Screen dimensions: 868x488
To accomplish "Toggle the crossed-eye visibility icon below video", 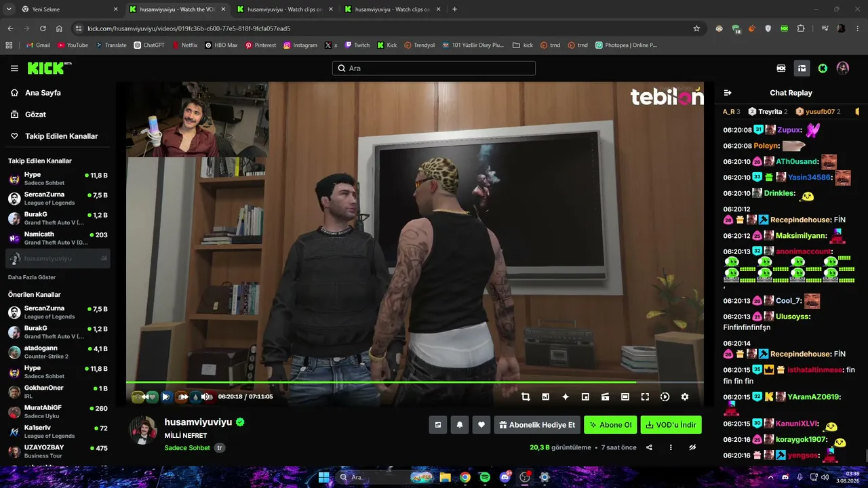I will [x=692, y=447].
